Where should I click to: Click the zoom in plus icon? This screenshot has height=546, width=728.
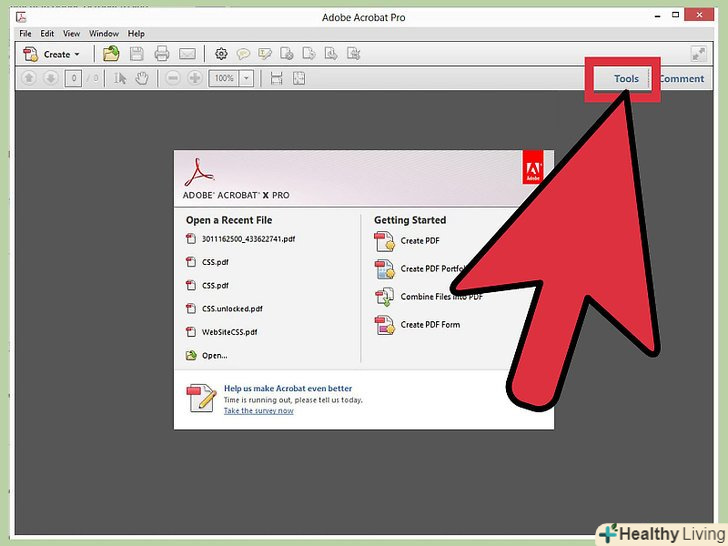click(195, 78)
